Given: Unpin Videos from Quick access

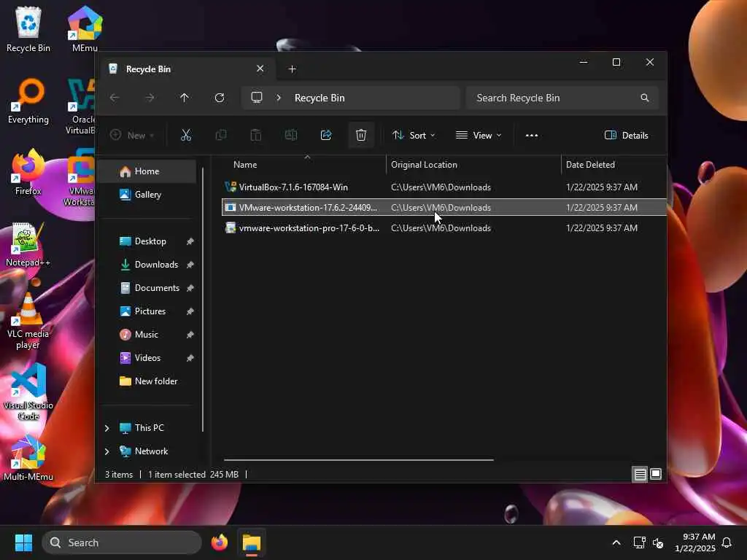Looking at the screenshot, I should click(190, 358).
